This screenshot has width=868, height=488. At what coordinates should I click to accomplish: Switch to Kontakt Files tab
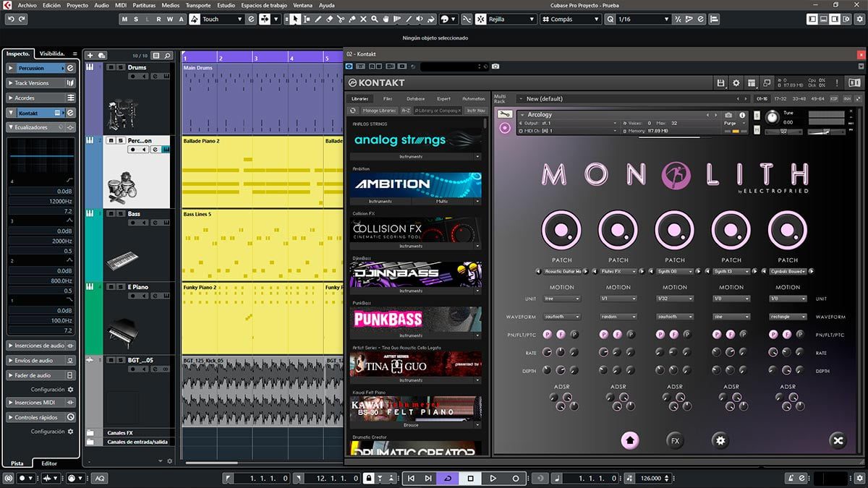[388, 98]
